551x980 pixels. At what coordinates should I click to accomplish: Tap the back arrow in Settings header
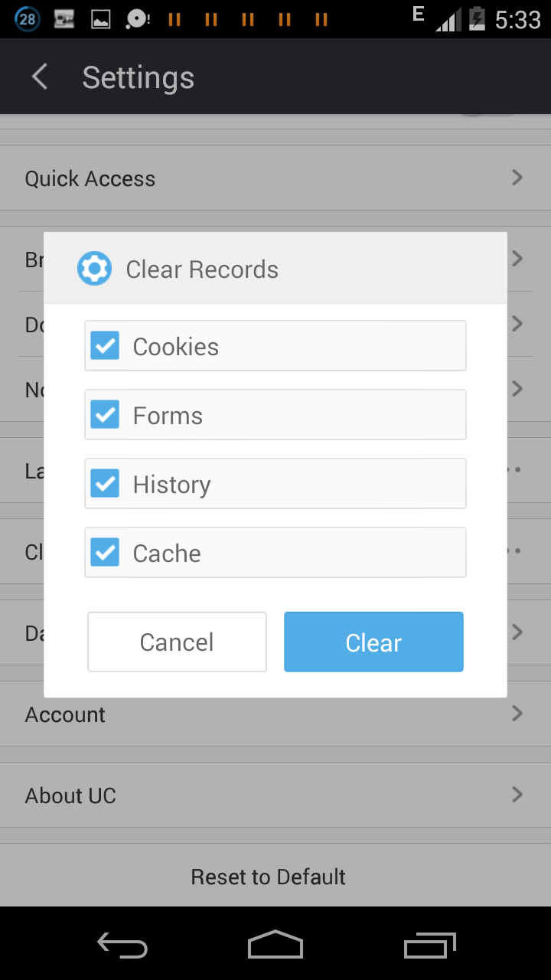[x=40, y=77]
